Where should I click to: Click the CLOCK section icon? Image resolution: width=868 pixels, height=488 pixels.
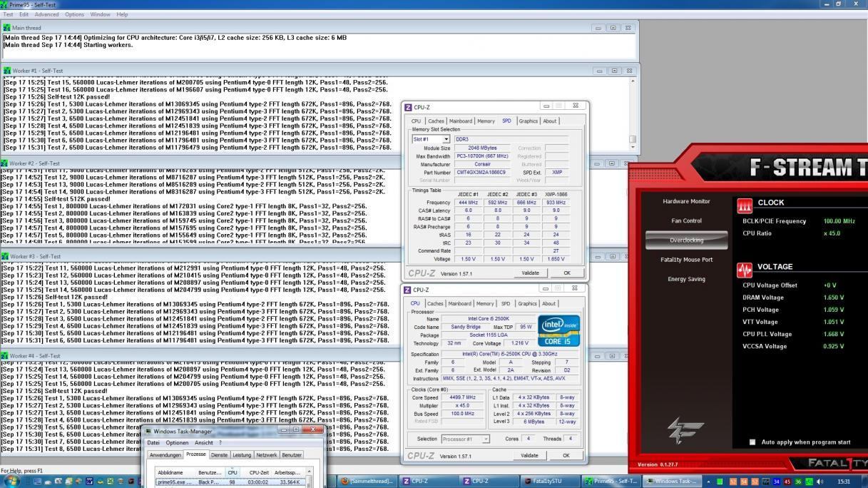point(745,205)
